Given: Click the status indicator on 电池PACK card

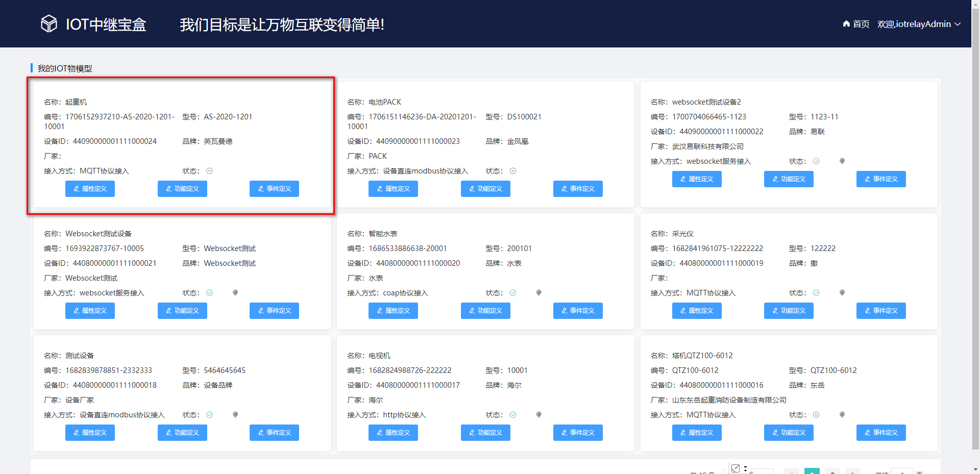Looking at the screenshot, I should pyautogui.click(x=512, y=171).
